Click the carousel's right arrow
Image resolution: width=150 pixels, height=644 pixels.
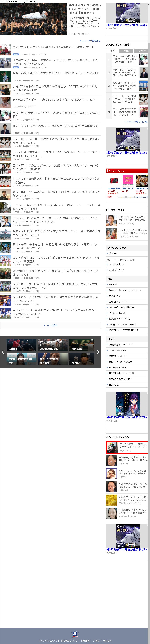click(x=98, y=352)
